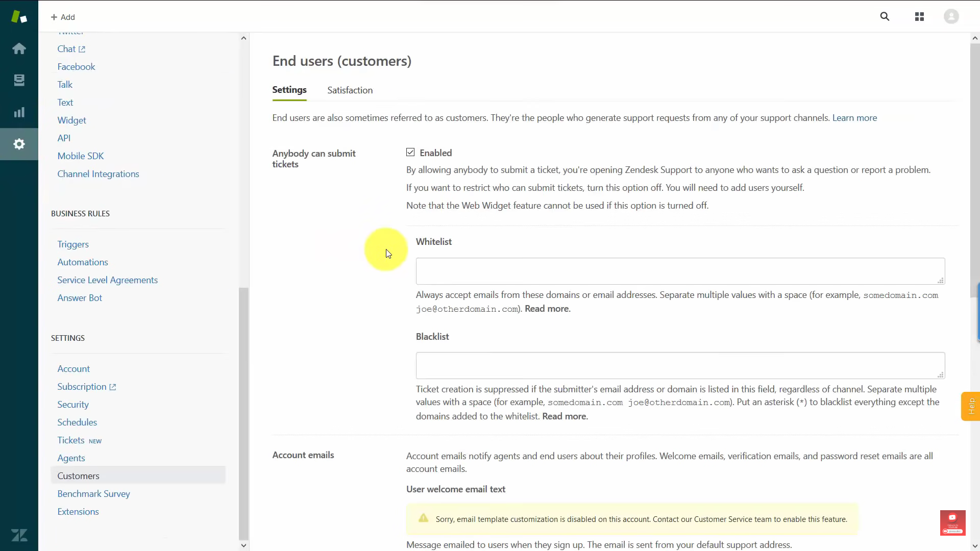Click inside the Blacklist text field
Screen dimensions: 980x551
tap(680, 365)
